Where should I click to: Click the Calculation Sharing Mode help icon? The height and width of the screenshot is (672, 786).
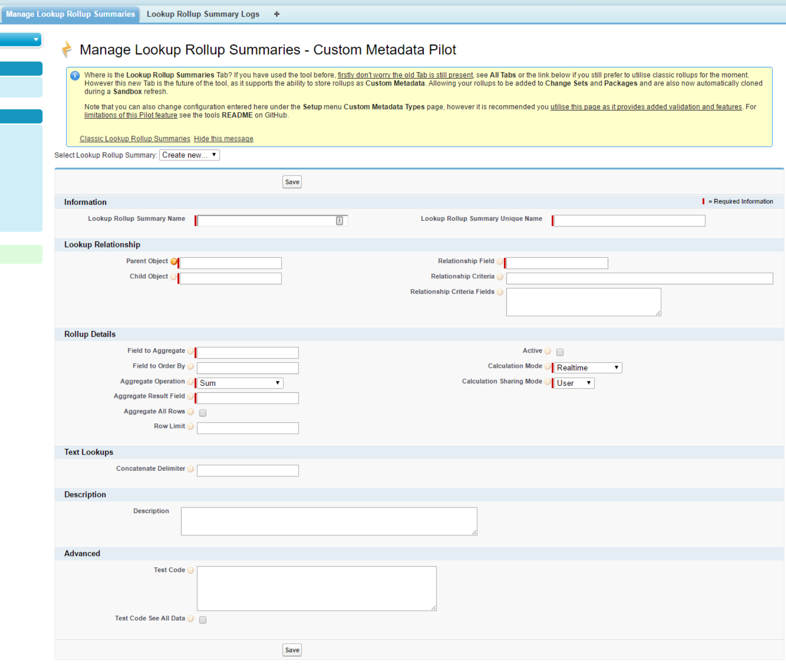[x=547, y=382]
